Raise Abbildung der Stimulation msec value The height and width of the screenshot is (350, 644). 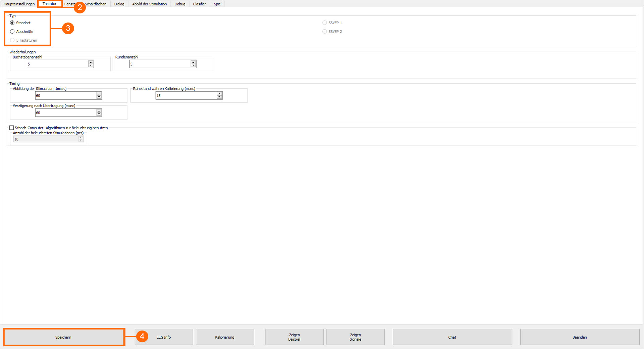[99, 94]
